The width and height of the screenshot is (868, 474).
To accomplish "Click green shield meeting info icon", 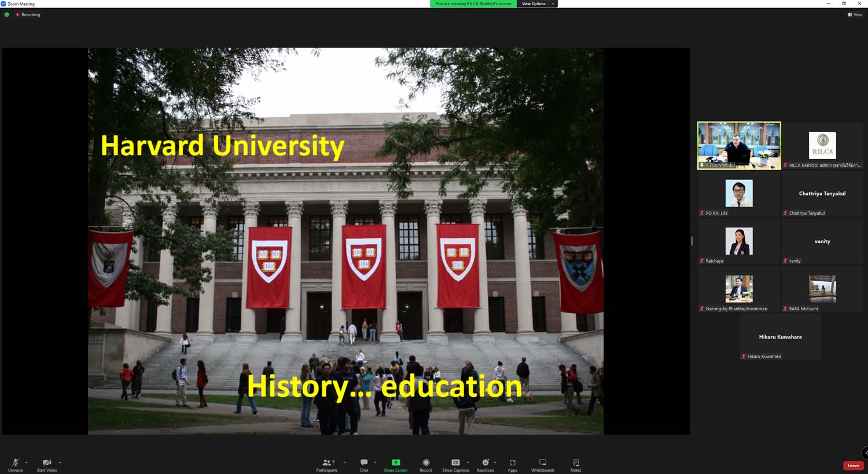I will click(7, 14).
